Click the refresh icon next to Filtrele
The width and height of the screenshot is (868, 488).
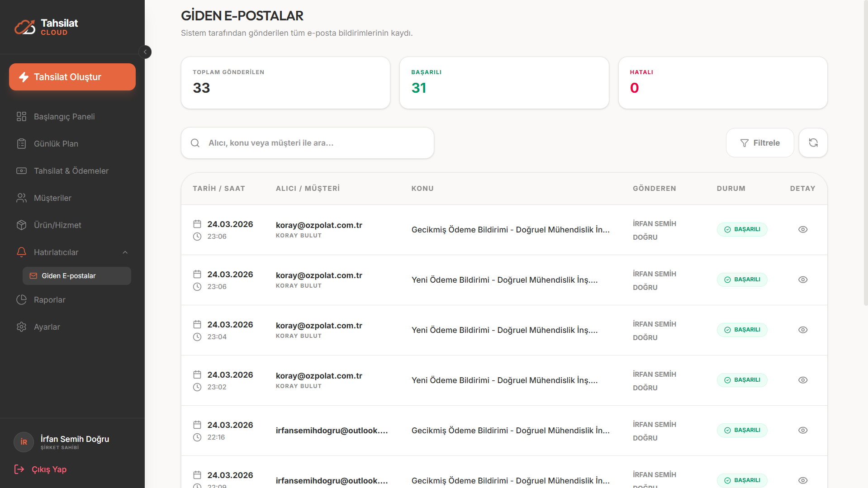click(x=813, y=143)
